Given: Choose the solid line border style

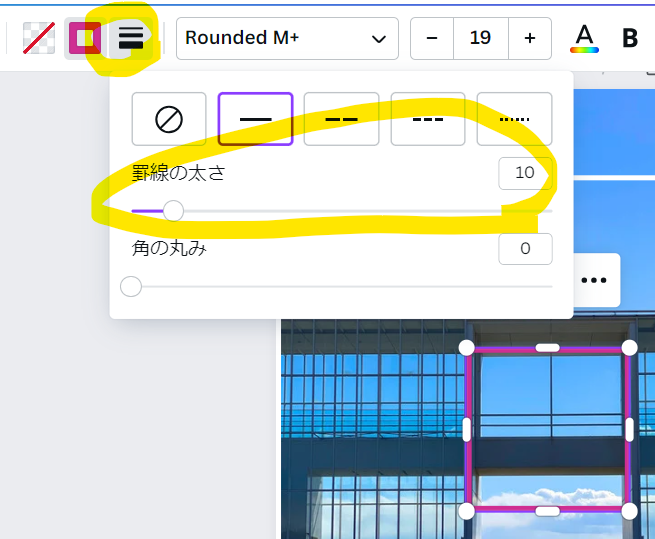Looking at the screenshot, I should pos(255,119).
